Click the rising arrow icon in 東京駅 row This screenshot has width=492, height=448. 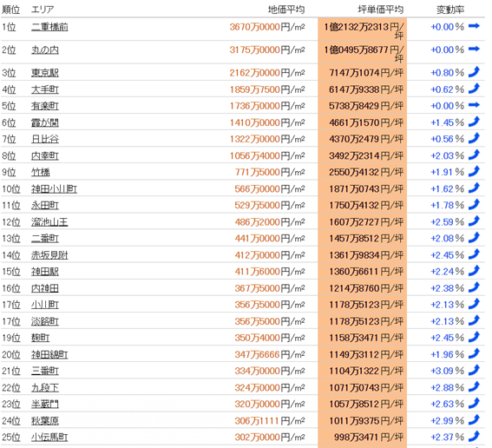click(474, 72)
